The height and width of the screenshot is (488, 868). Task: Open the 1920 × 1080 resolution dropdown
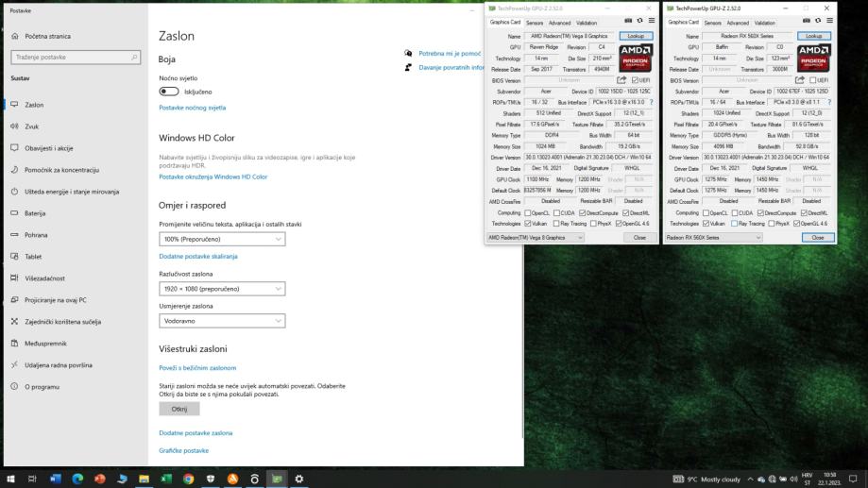point(222,288)
